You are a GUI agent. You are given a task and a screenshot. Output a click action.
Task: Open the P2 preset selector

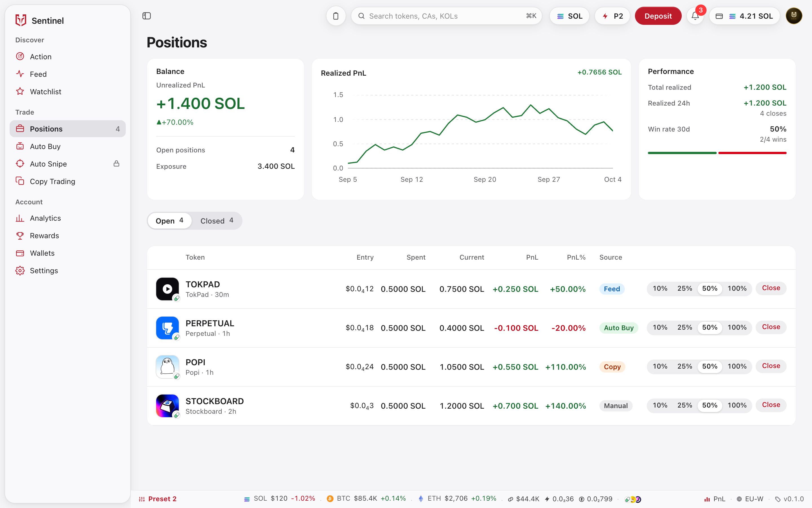click(612, 16)
